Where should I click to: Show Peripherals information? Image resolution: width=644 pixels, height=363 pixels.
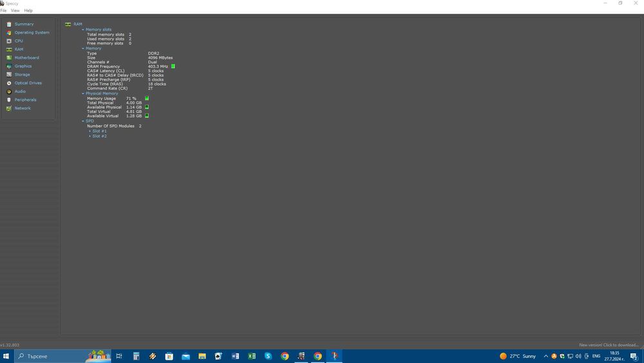[x=26, y=100]
